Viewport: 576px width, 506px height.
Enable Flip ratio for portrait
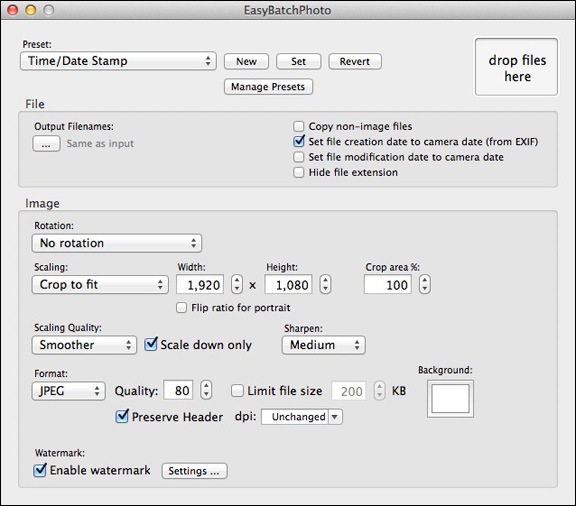coord(181,308)
